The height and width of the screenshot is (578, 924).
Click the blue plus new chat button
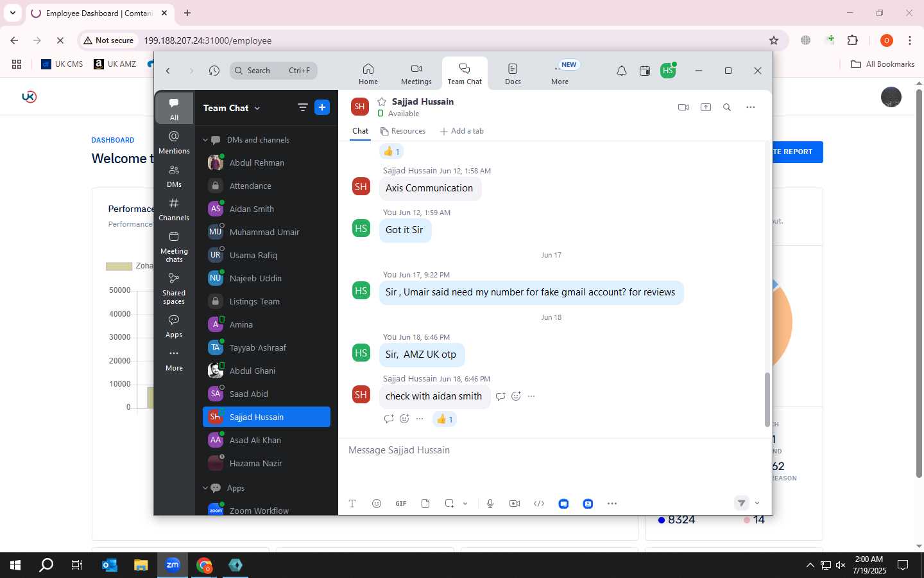(322, 107)
